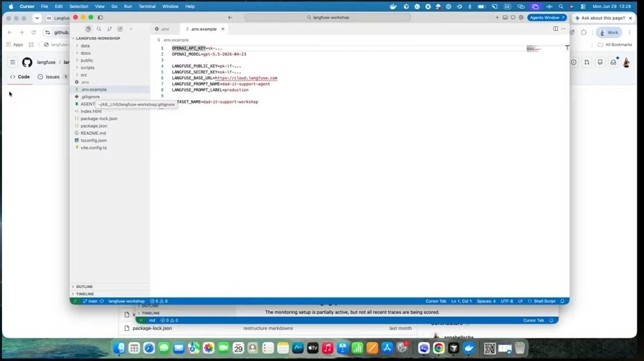Image resolution: width=644 pixels, height=361 pixels.
Task: Open the cloud.langfuse.com URL link
Action: pyautogui.click(x=246, y=78)
